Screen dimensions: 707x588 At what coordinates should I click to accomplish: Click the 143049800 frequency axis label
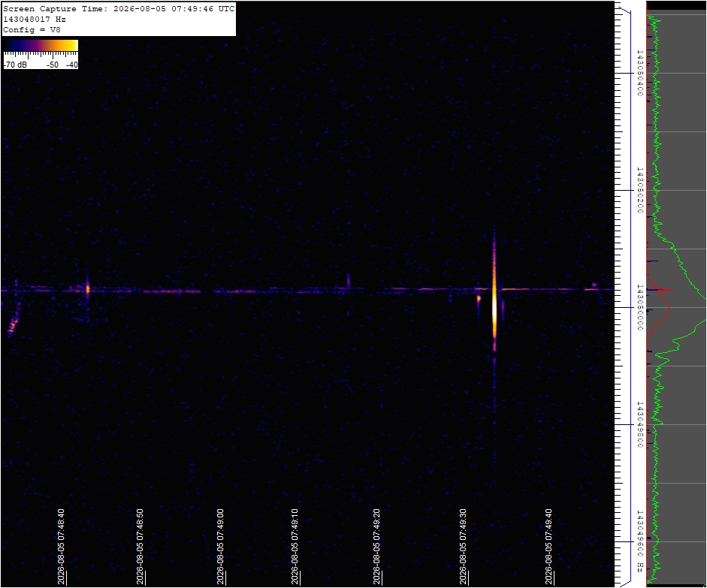click(x=639, y=424)
